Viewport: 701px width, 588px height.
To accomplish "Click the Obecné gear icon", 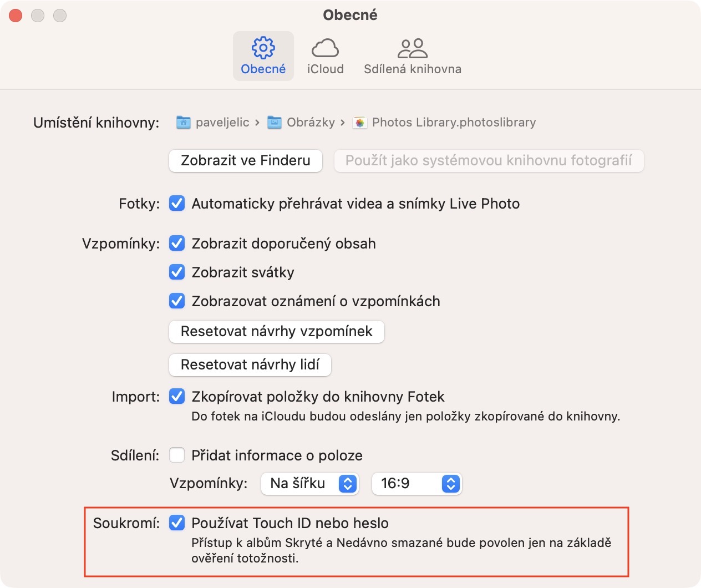I will coord(263,48).
